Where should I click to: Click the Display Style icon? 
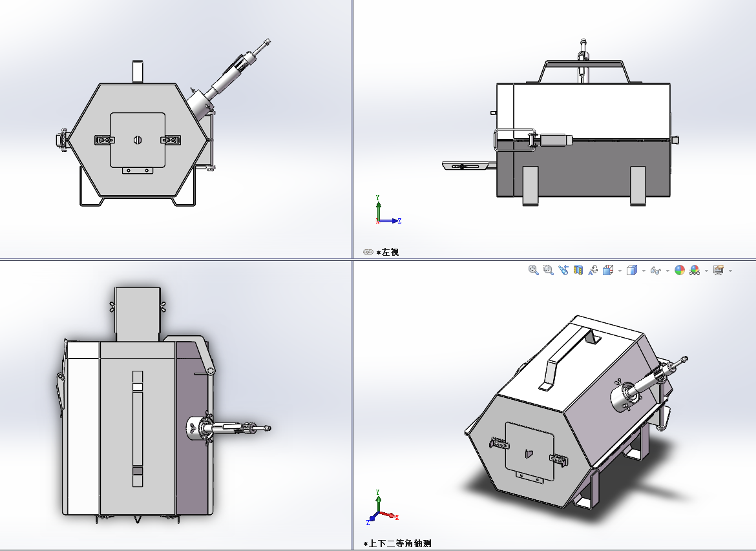coord(631,270)
